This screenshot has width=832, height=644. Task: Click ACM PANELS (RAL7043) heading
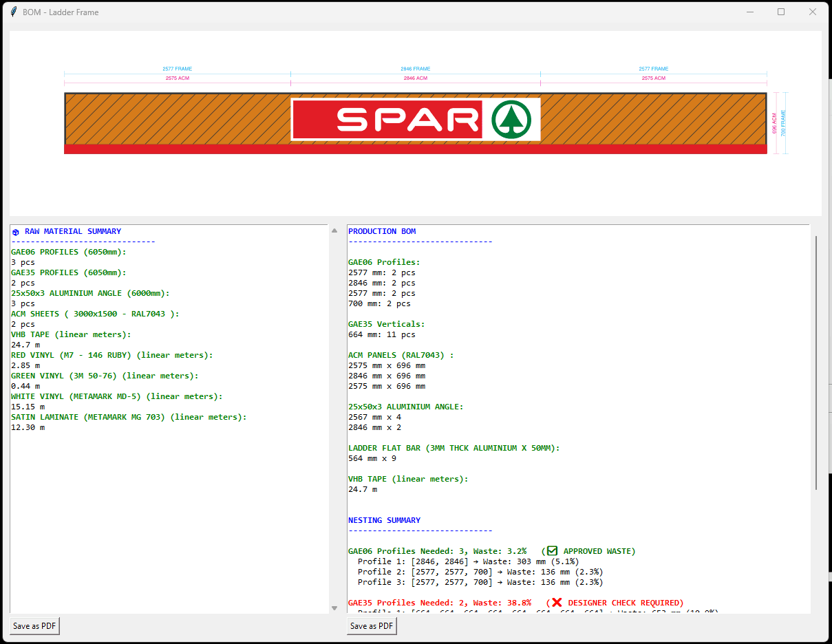401,355
